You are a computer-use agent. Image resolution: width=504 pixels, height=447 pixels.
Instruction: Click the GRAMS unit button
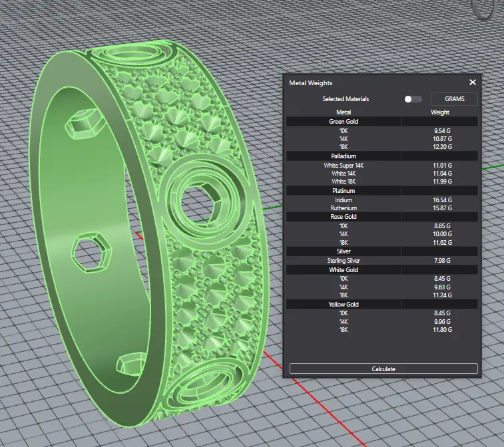click(455, 99)
